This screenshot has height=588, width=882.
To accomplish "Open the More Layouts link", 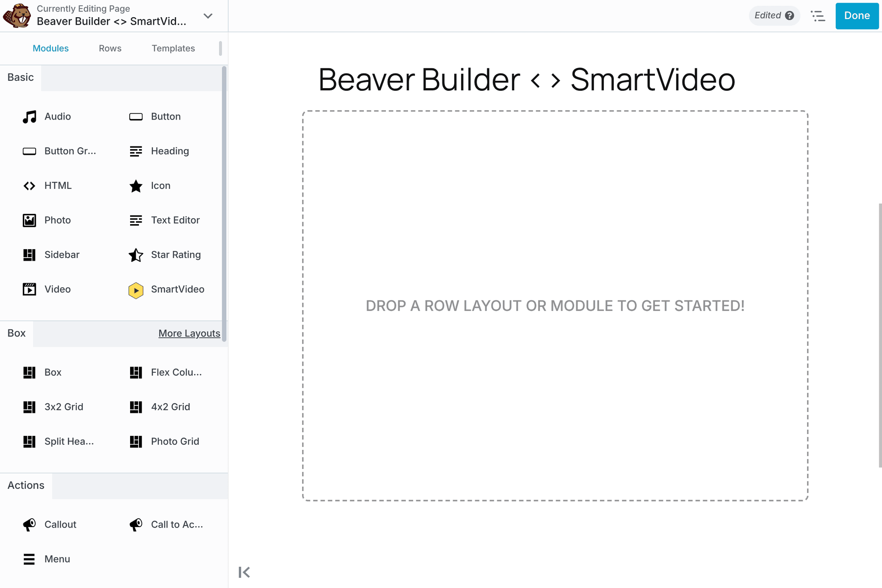I will coord(189,333).
